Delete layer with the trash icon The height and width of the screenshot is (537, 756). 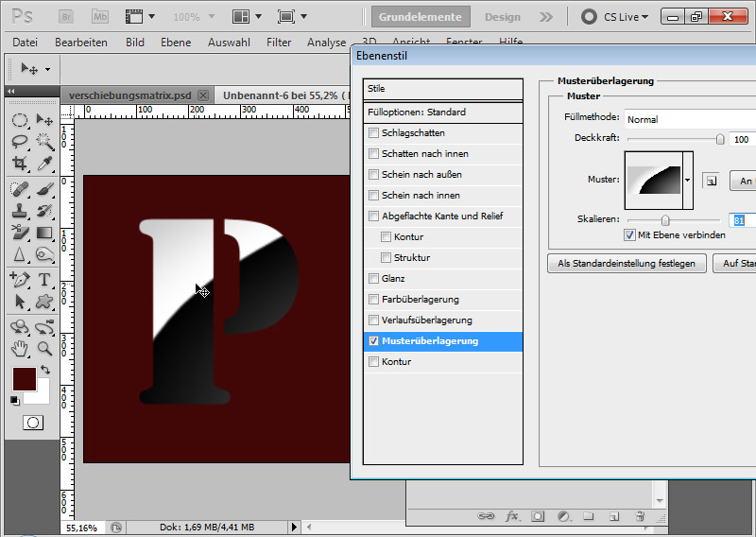point(640,516)
